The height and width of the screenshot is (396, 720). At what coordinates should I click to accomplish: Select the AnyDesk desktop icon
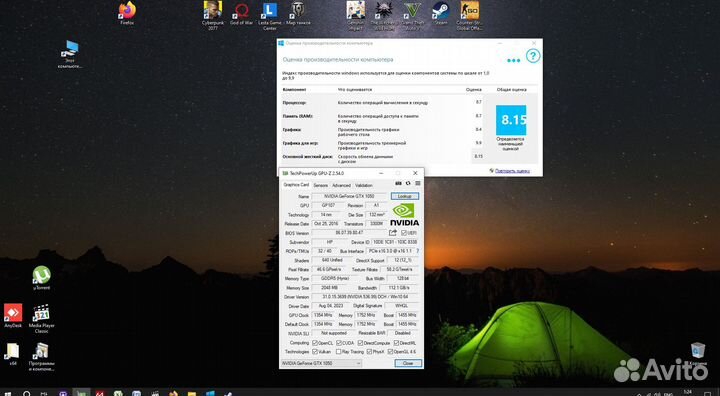[13, 316]
